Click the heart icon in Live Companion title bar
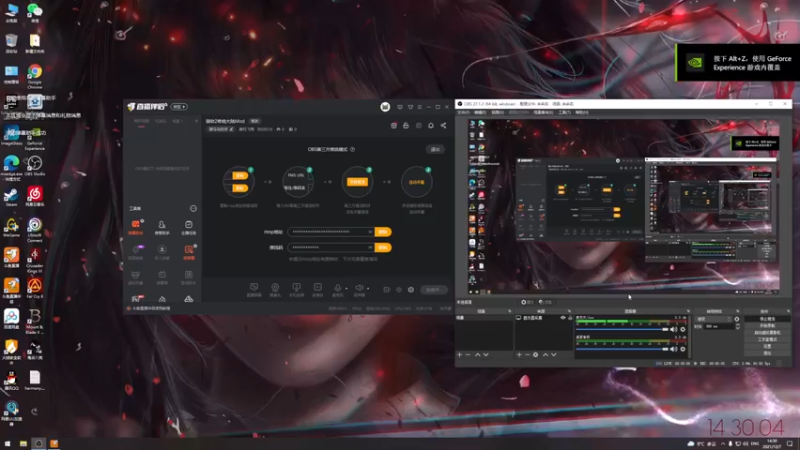This screenshot has width=800, height=450. 400,107
